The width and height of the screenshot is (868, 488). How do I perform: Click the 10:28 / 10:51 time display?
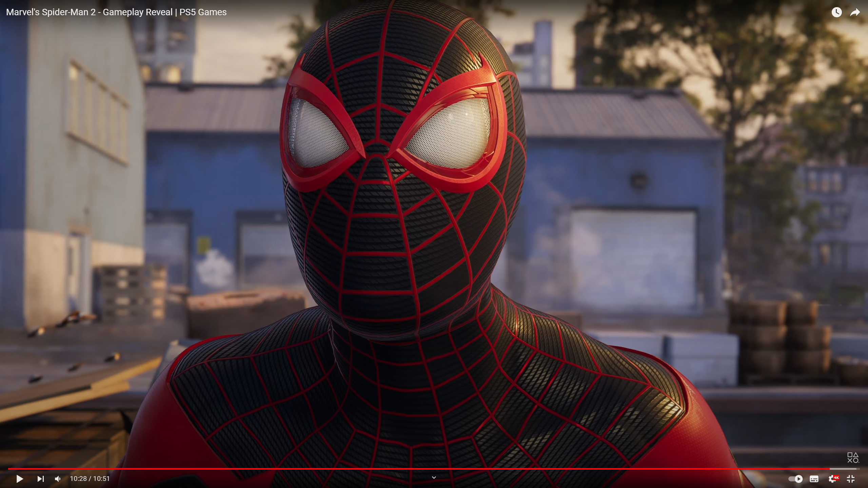[90, 479]
